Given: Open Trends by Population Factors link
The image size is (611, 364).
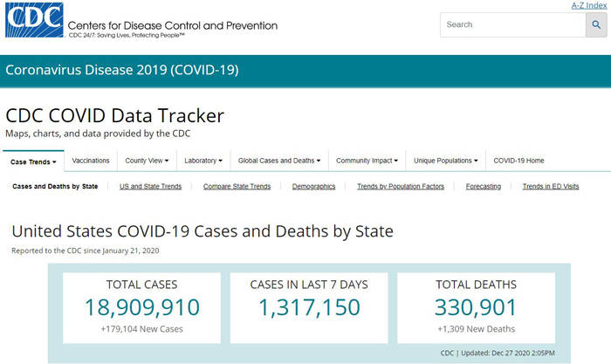Looking at the screenshot, I should pos(401,186).
